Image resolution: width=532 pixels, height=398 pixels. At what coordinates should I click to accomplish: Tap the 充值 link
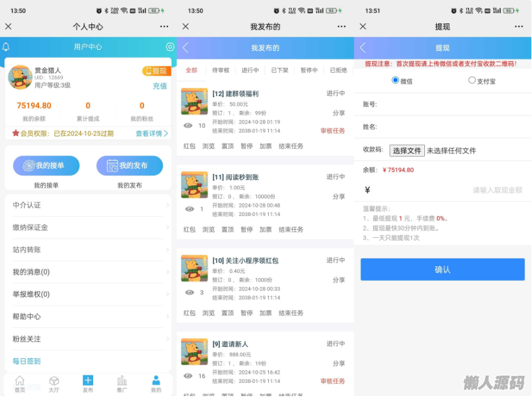pos(159,86)
